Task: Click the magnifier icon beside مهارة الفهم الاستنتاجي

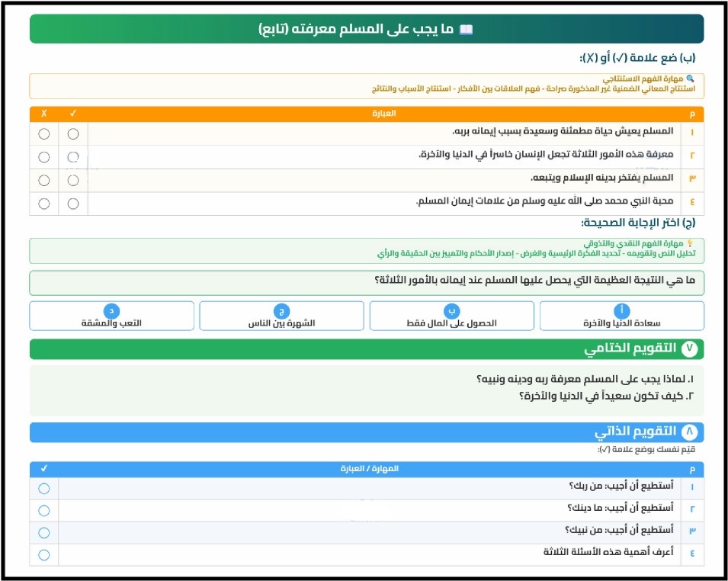Action: (691, 79)
